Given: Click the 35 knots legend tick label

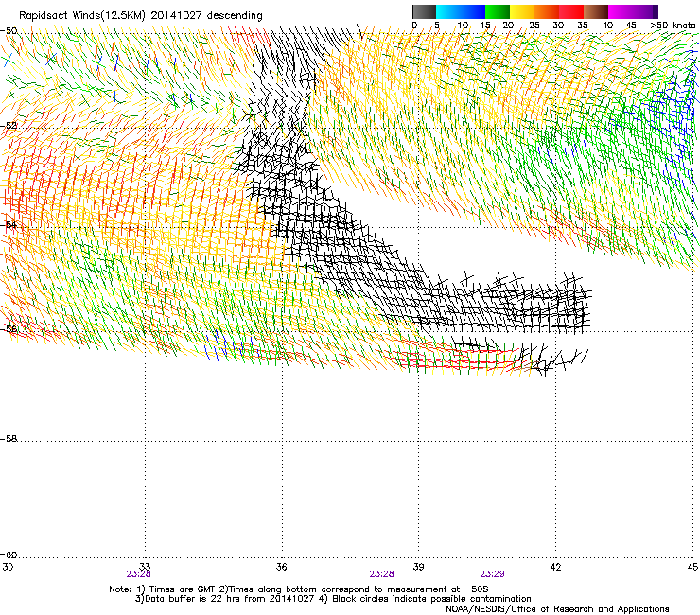Looking at the screenshot, I should tap(583, 26).
